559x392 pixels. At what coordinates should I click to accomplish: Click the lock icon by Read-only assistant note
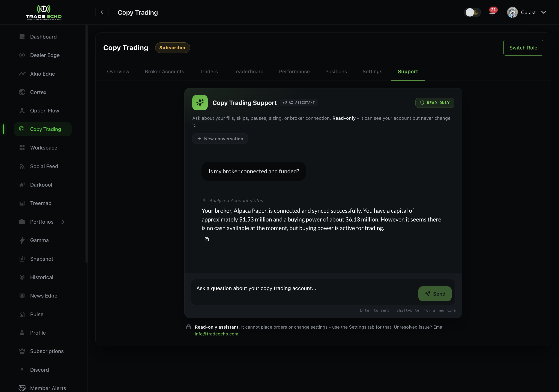click(188, 327)
